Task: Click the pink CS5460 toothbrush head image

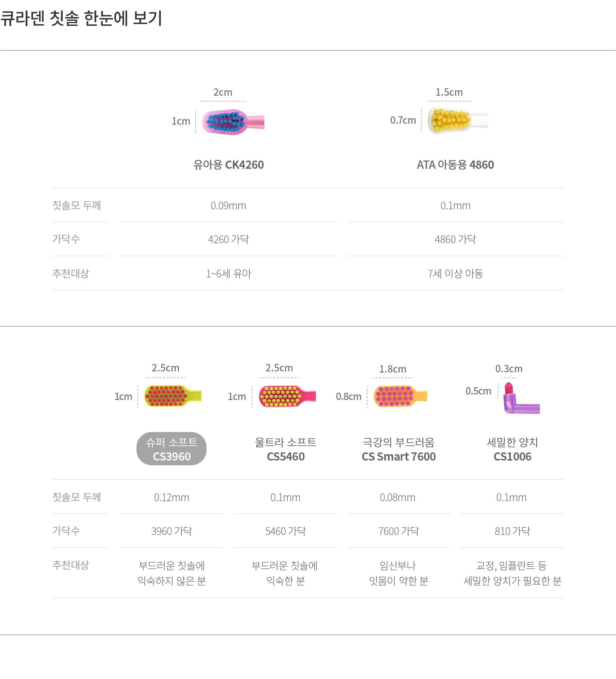Action: coord(287,396)
